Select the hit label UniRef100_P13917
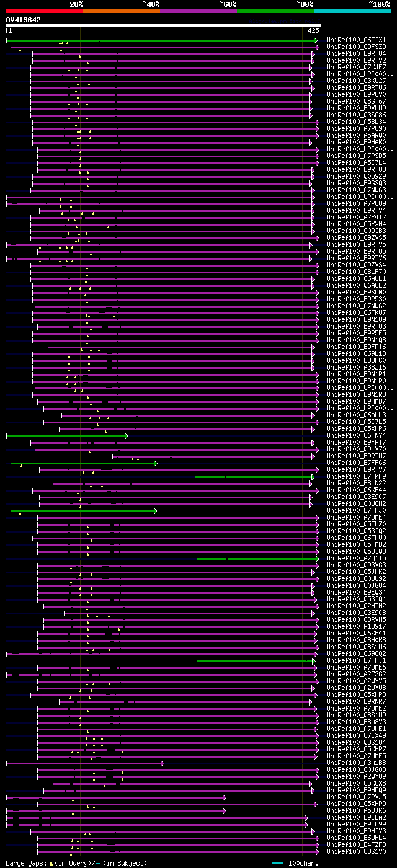This screenshot has height=868, width=397. pos(355,626)
